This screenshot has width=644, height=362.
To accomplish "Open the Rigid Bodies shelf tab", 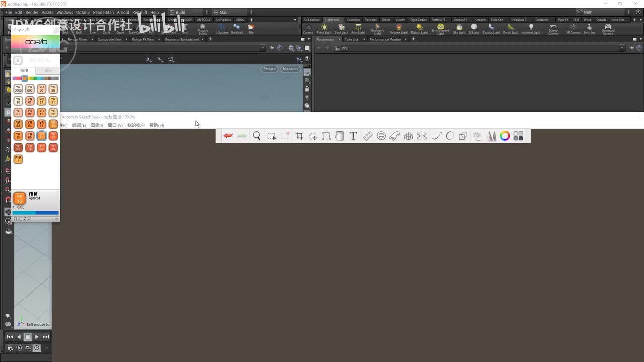I will point(418,20).
